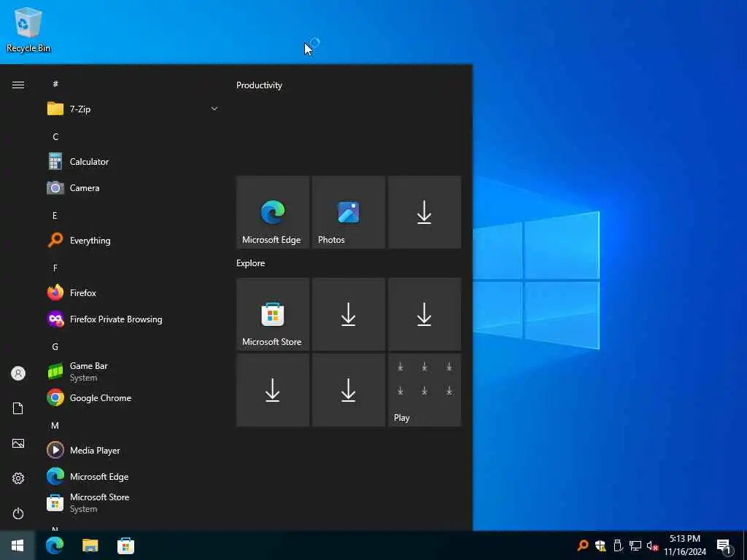747x560 pixels.
Task: Open the clock showing 5:13 PM
Action: pos(684,545)
